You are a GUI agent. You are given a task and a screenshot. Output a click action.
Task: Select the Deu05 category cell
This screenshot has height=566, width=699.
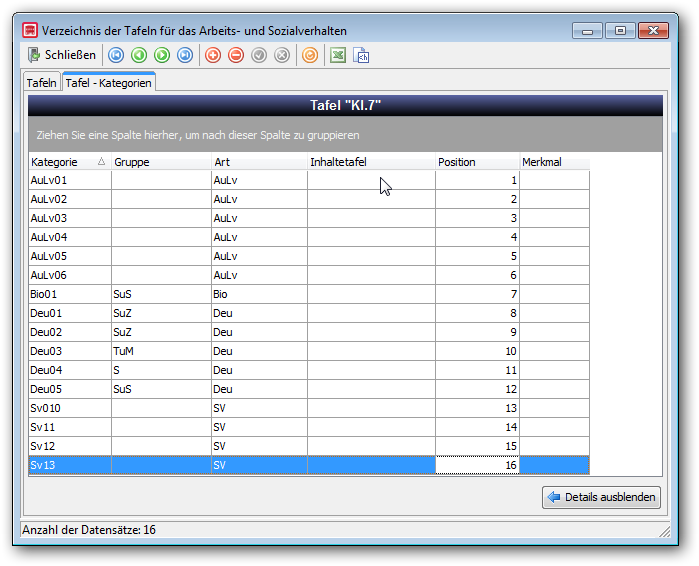click(x=70, y=389)
